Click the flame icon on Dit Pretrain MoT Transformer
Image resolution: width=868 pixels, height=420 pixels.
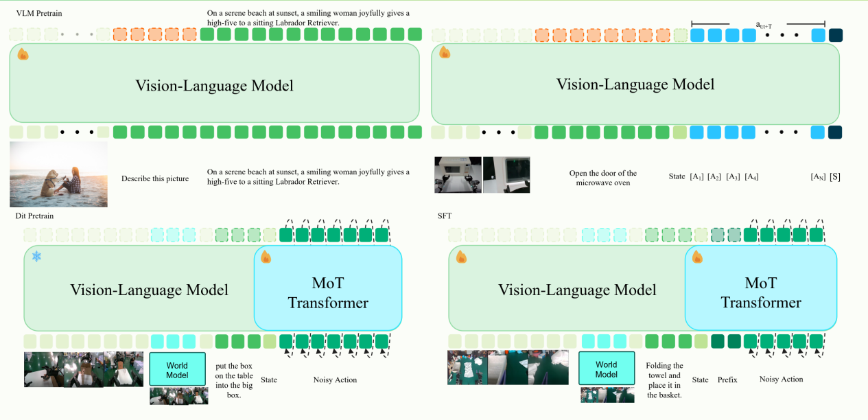tap(266, 257)
